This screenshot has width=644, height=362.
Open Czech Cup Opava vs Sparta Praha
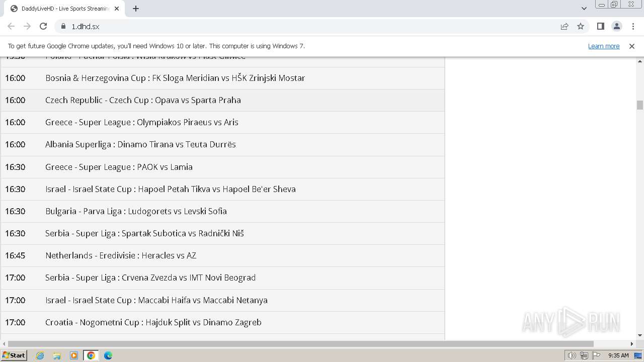point(222,100)
